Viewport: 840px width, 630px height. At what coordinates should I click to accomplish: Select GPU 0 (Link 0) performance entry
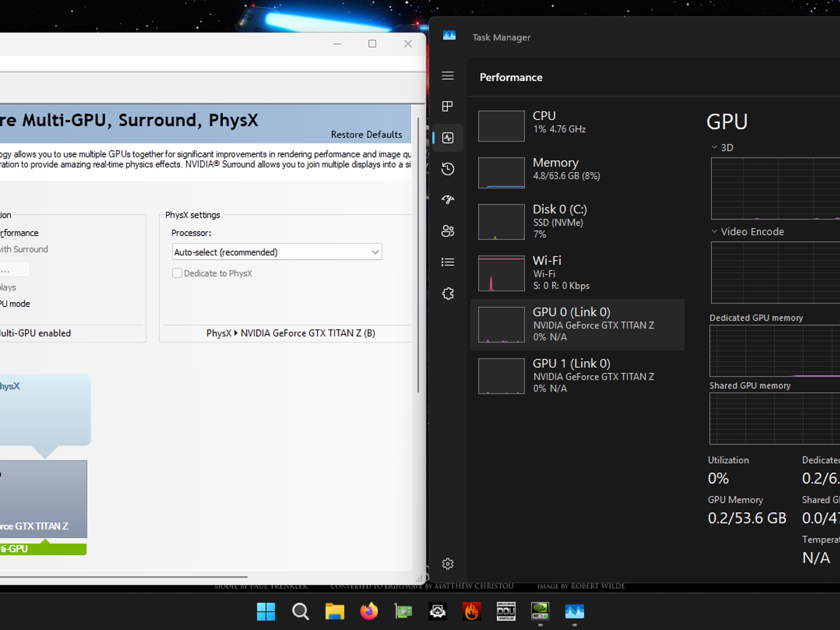(577, 324)
